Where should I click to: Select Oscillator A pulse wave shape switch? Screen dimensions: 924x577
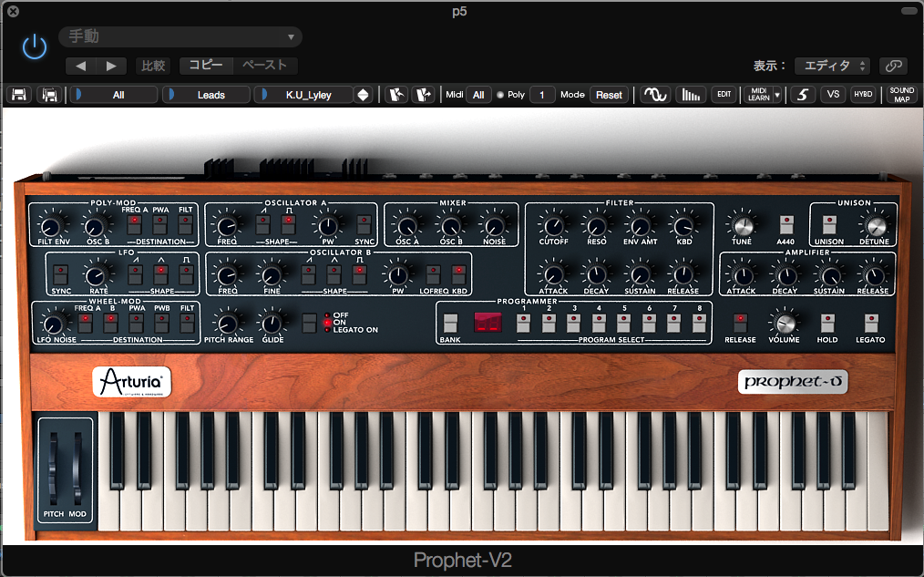288,224
